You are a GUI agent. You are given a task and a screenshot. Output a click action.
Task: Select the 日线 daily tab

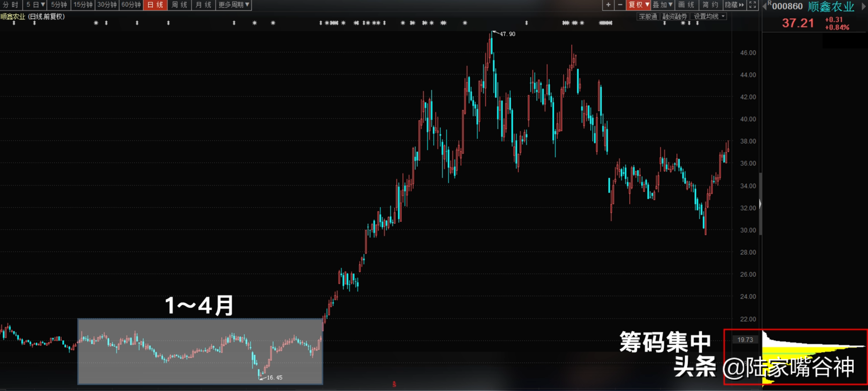155,5
